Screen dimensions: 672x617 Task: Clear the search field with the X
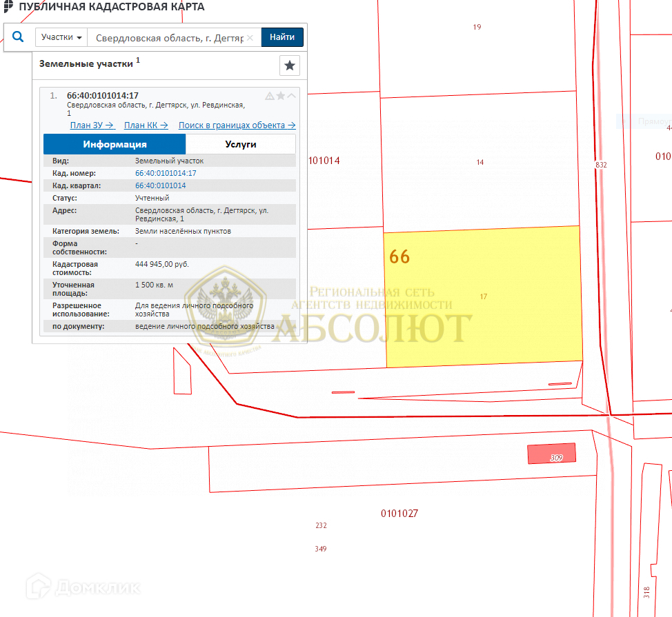[250, 38]
